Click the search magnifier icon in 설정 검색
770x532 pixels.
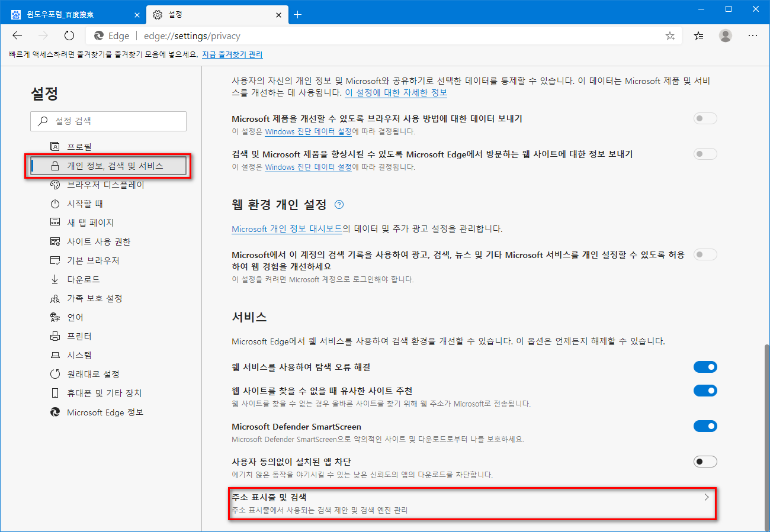point(43,121)
